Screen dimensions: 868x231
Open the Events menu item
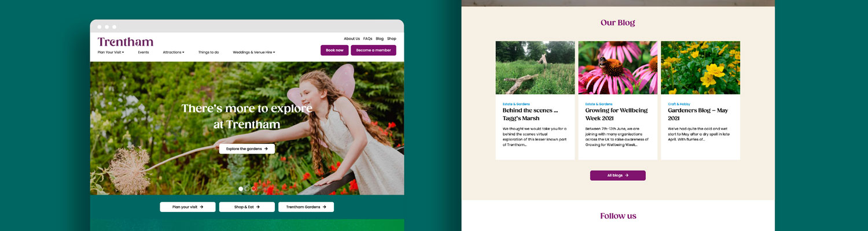(x=144, y=53)
